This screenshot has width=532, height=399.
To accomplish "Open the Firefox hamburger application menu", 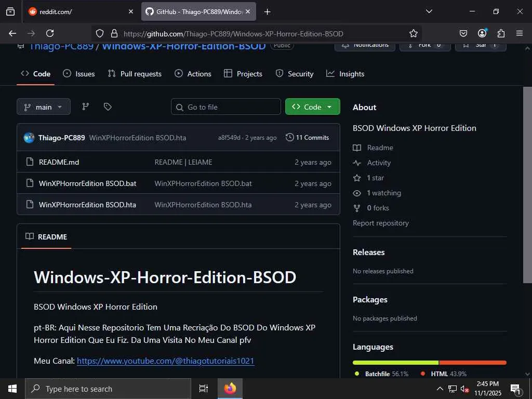I will pos(520,33).
